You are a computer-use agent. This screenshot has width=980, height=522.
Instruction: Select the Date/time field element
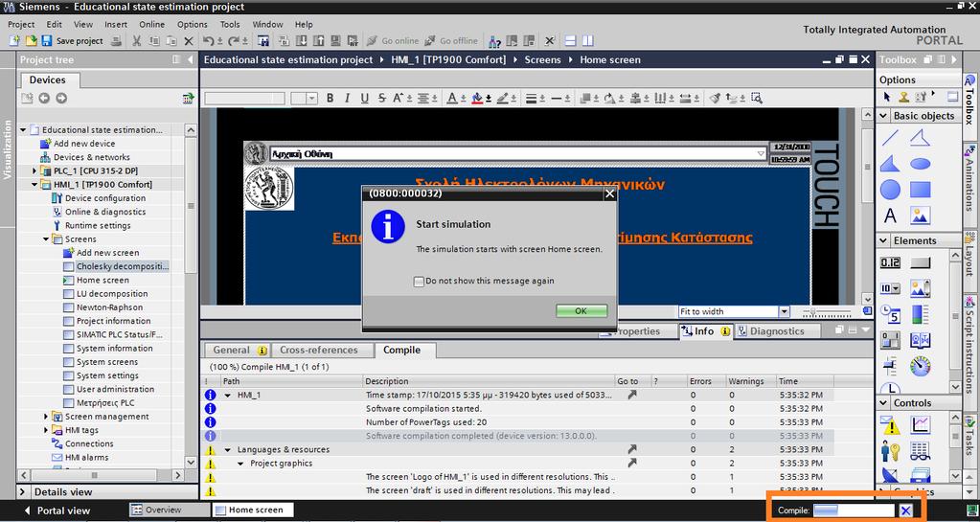click(890, 314)
